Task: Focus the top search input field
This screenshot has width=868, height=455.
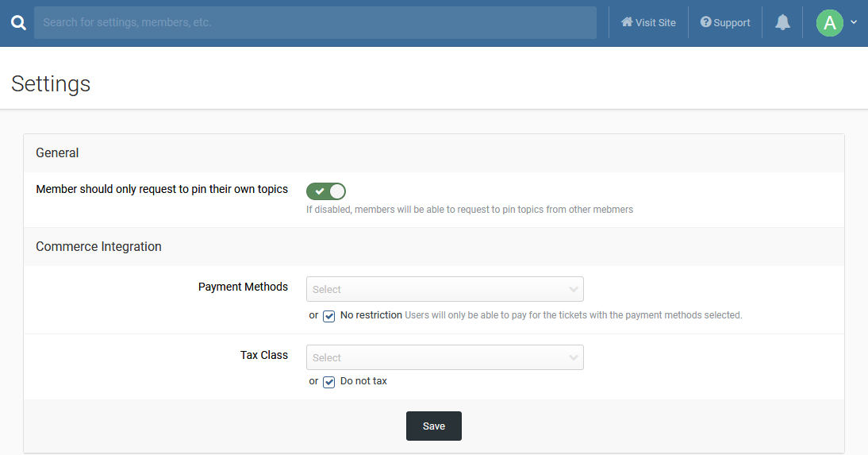Action: (315, 23)
